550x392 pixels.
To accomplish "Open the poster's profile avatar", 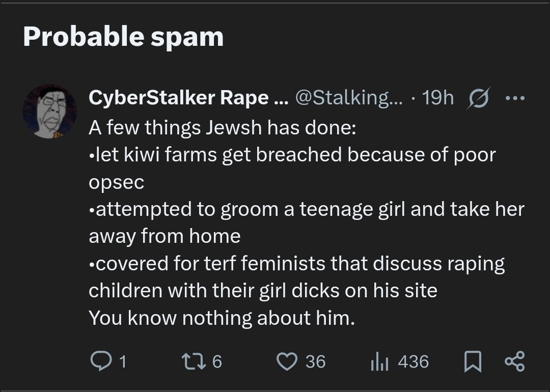I will click(49, 111).
